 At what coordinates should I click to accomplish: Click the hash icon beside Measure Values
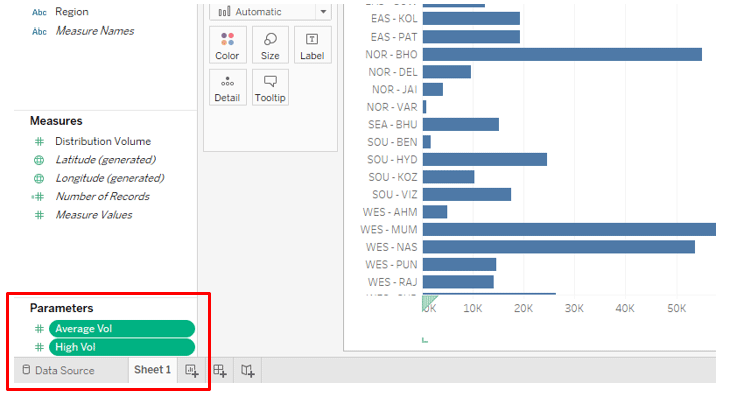(x=39, y=215)
